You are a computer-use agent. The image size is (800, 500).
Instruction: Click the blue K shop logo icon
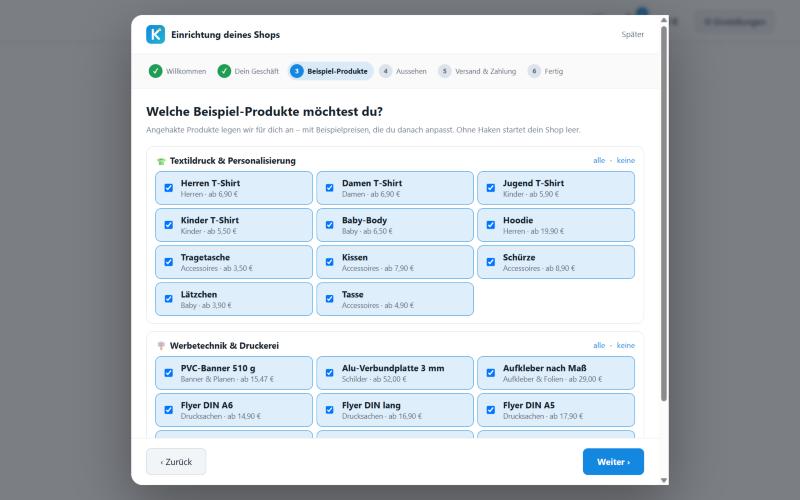156,35
